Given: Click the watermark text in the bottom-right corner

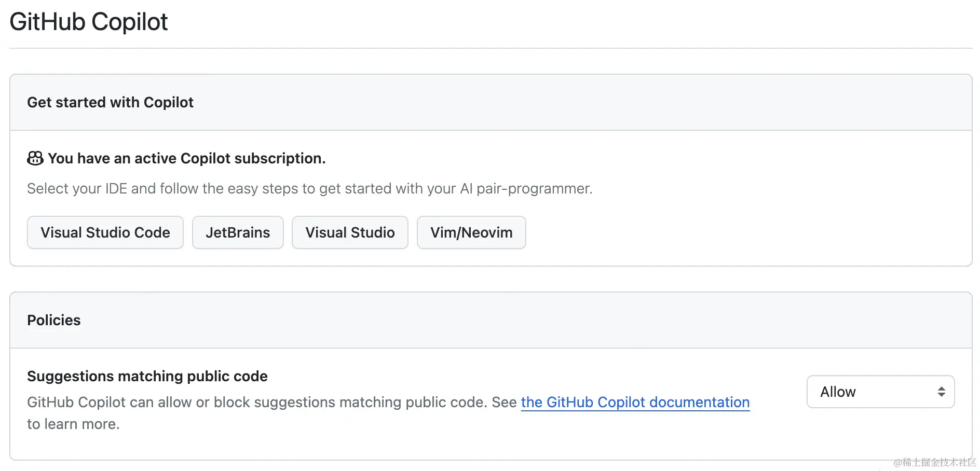Looking at the screenshot, I should point(934,462).
